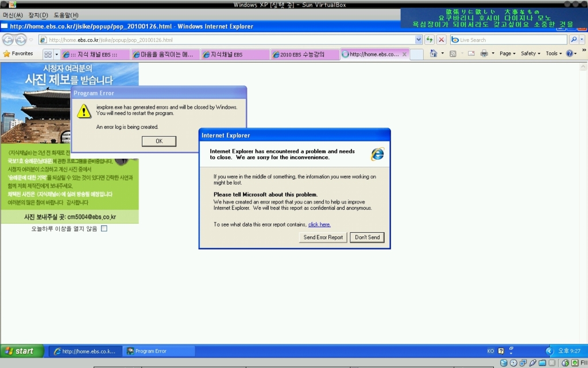Screen dimensions: 588x368
Task: Click the VirtualBox mouse integration globe icon
Action: 565,363
